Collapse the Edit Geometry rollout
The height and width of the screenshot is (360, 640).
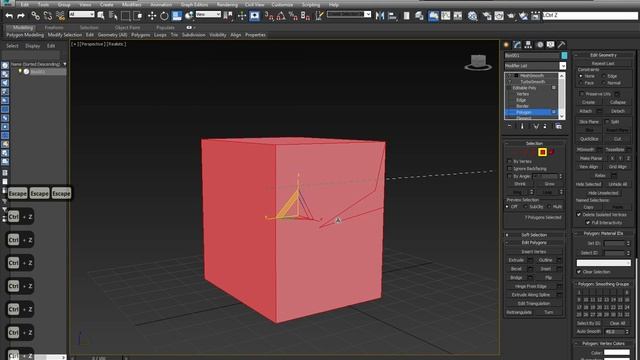coord(603,55)
